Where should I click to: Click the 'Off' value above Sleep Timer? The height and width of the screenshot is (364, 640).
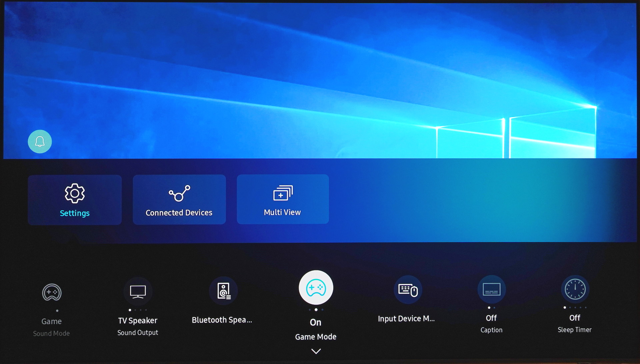tap(575, 318)
